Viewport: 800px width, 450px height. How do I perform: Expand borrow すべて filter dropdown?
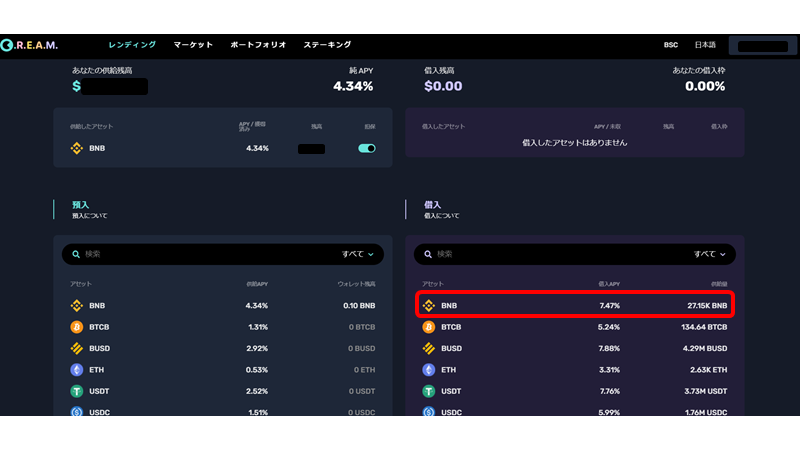(x=710, y=254)
